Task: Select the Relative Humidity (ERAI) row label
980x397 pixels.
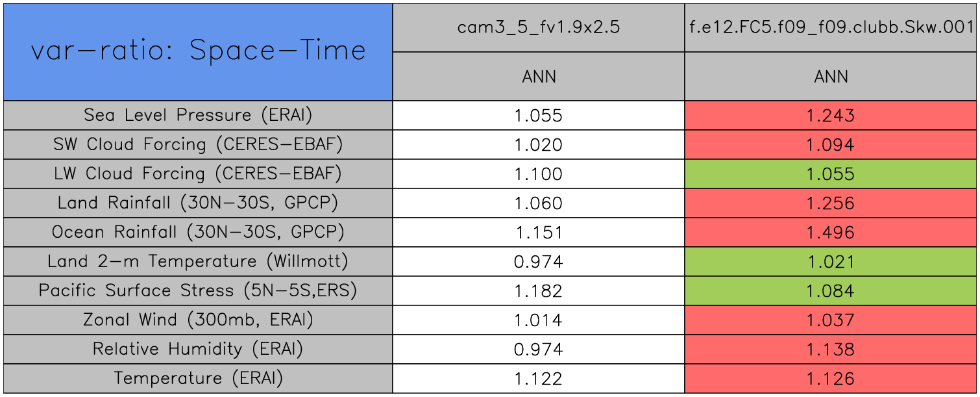Action: (198, 349)
